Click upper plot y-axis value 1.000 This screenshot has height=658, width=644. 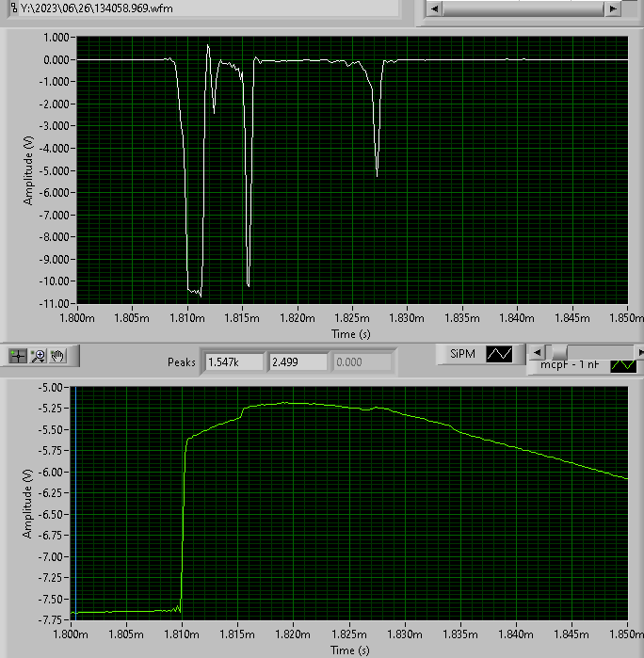pos(56,38)
